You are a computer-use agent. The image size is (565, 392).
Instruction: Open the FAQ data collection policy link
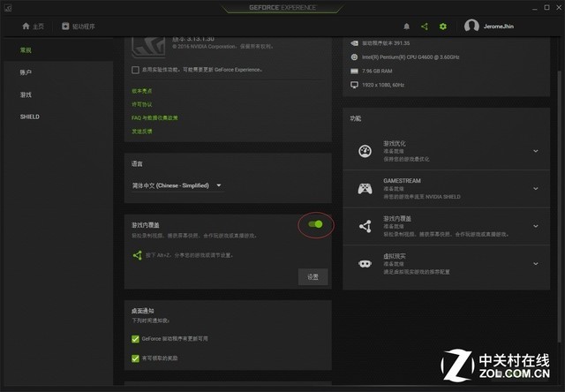click(154, 117)
